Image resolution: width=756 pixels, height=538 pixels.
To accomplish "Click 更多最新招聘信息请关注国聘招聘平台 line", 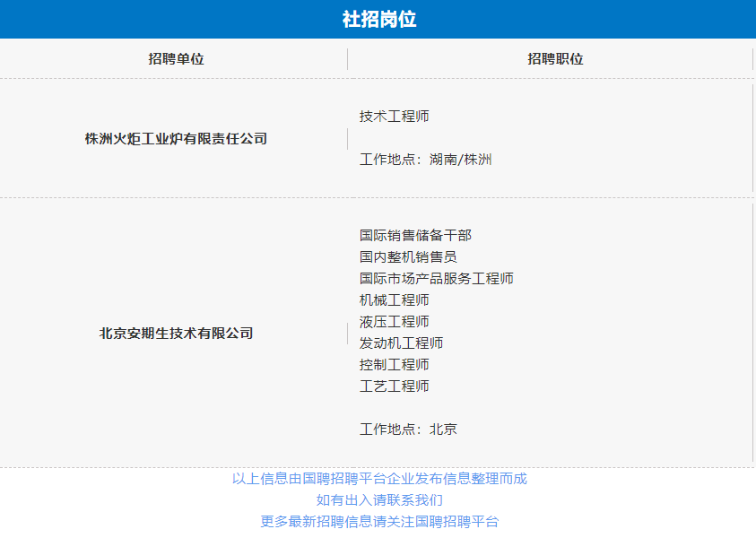I will 379,522.
